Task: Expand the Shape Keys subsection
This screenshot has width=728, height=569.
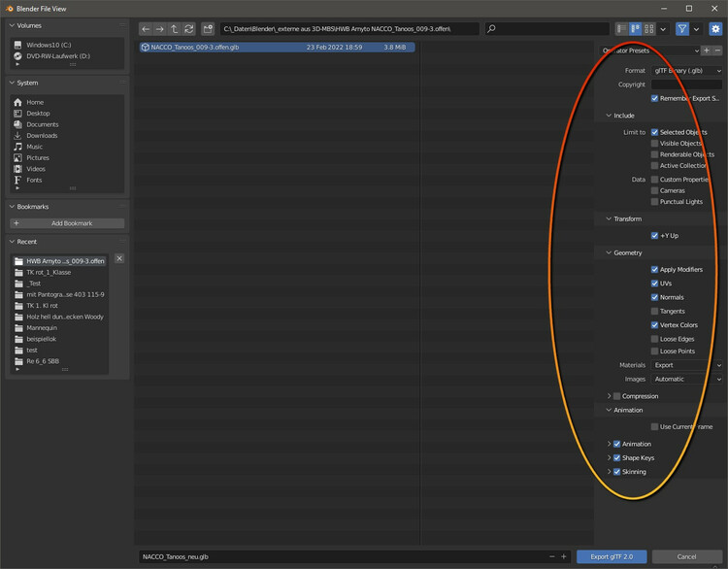Action: [609, 457]
